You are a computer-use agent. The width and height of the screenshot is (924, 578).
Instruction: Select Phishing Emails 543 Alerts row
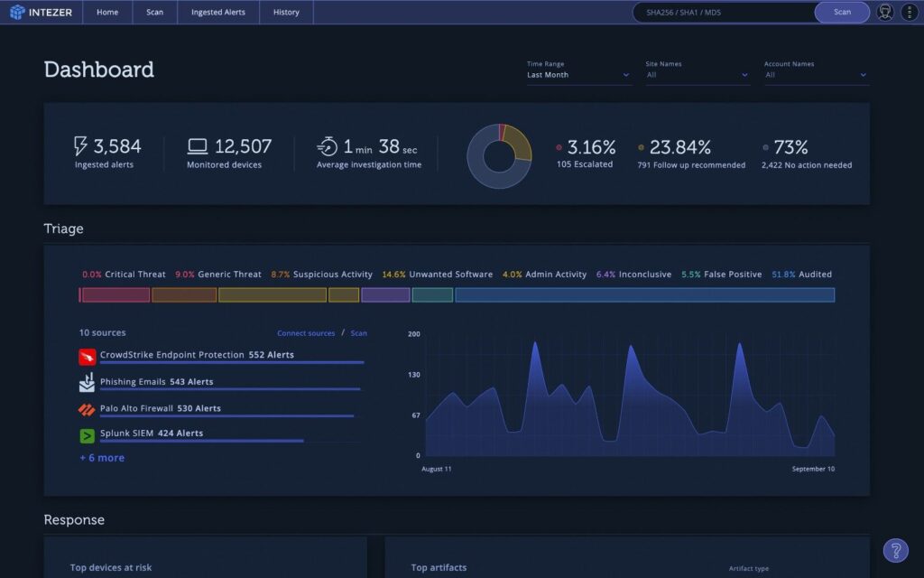pos(157,382)
